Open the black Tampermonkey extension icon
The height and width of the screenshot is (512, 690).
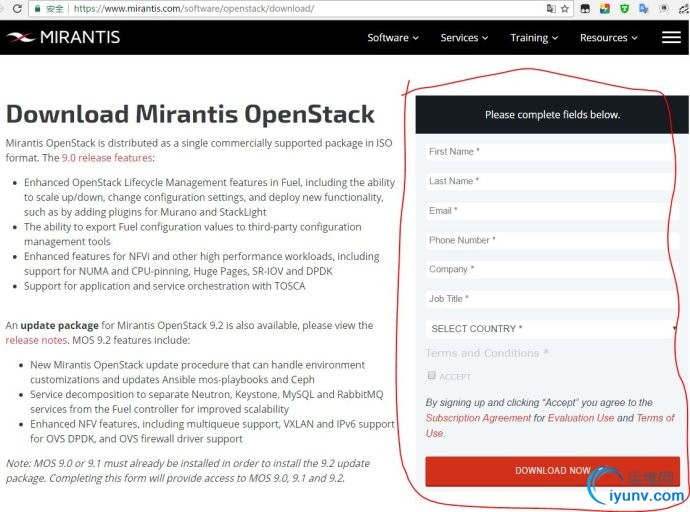point(585,8)
